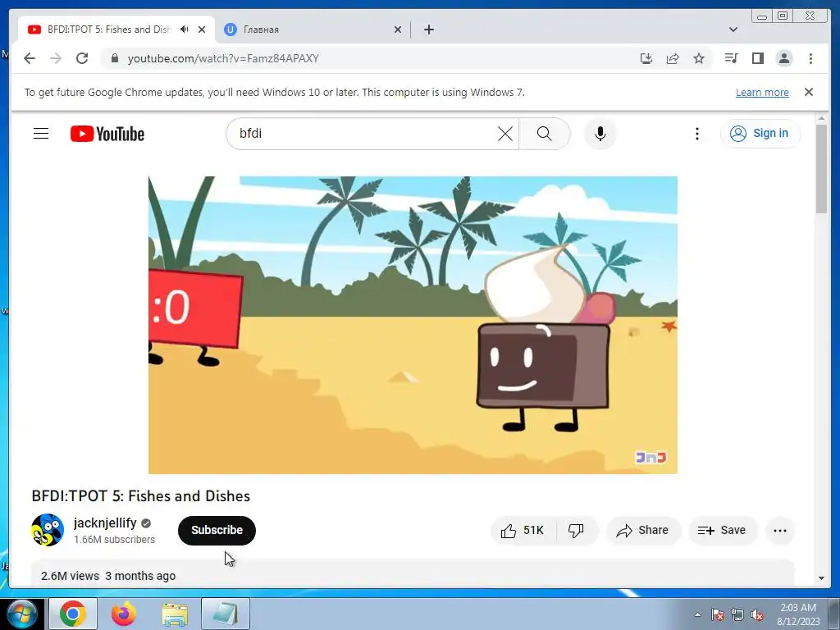This screenshot has width=840, height=630.
Task: Open the notepad taskbar application
Action: tap(226, 614)
